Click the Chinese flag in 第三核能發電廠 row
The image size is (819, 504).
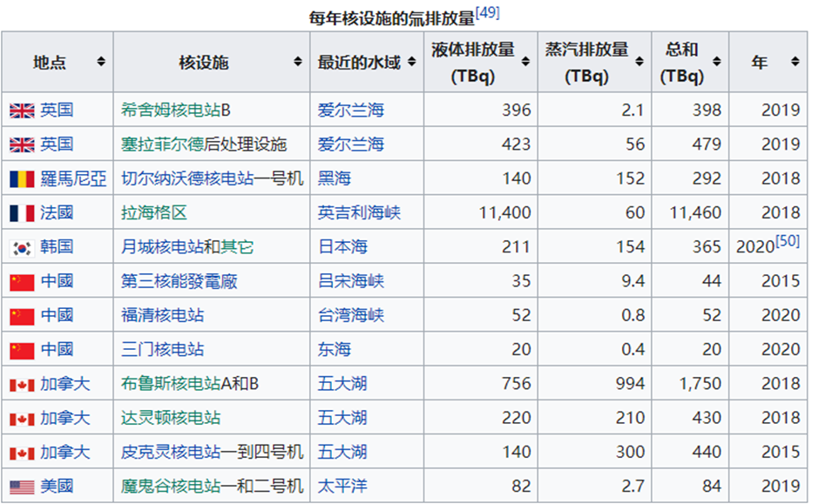pos(22,282)
